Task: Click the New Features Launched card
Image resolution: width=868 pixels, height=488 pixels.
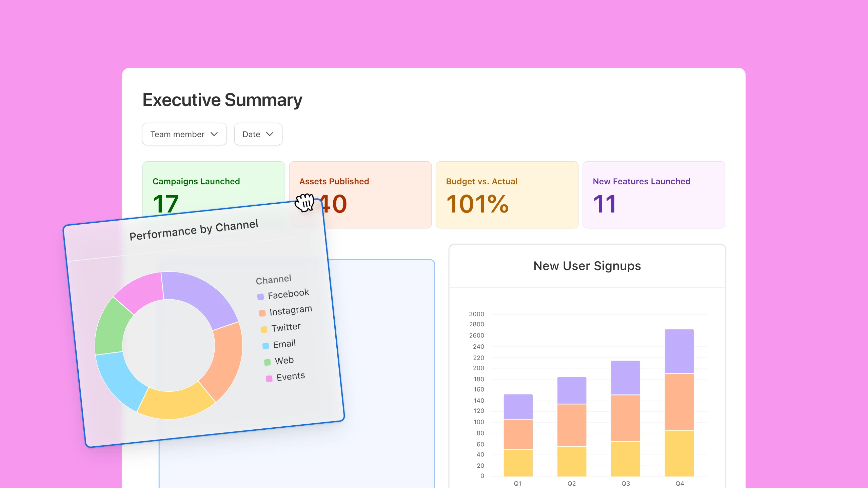Action: [653, 195]
